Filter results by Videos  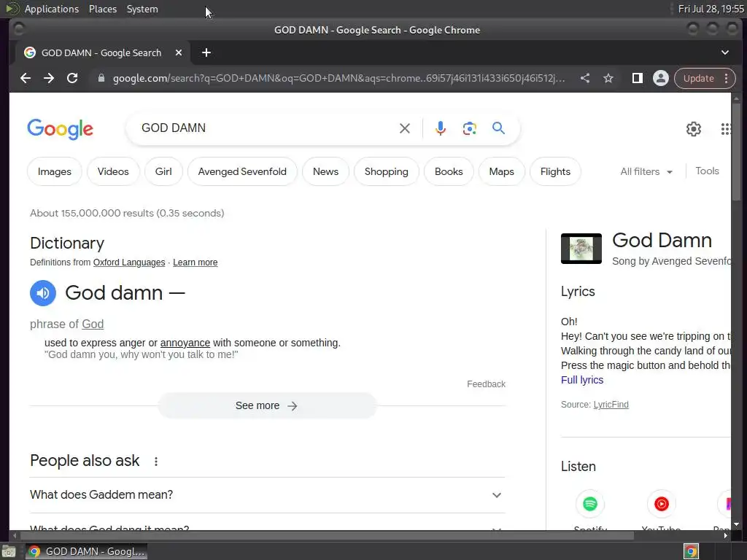pos(113,171)
